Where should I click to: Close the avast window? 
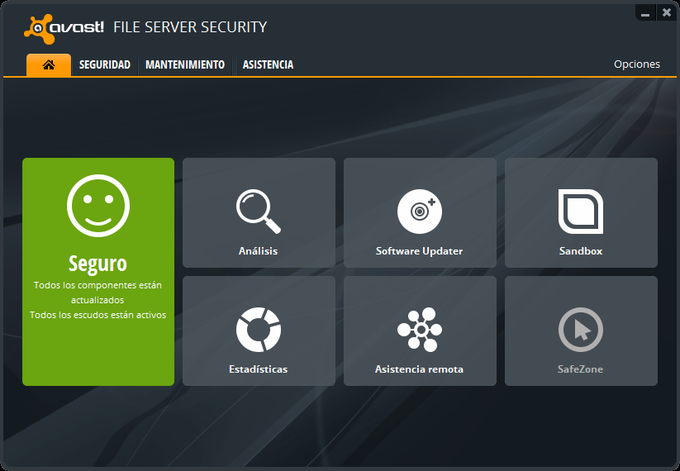tap(667, 13)
